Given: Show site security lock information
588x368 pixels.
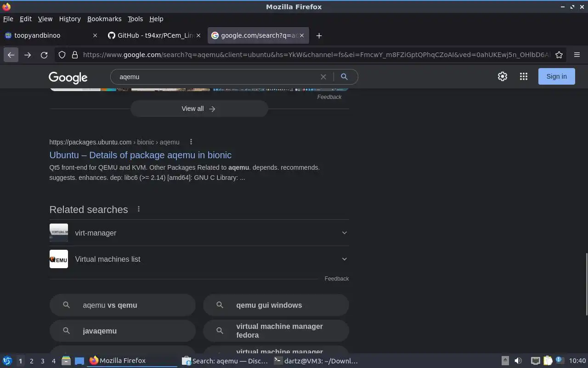Looking at the screenshot, I should click(x=75, y=55).
